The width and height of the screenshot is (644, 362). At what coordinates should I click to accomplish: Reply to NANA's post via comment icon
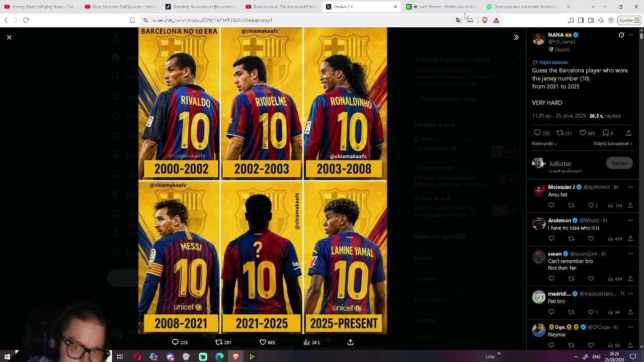(x=537, y=133)
